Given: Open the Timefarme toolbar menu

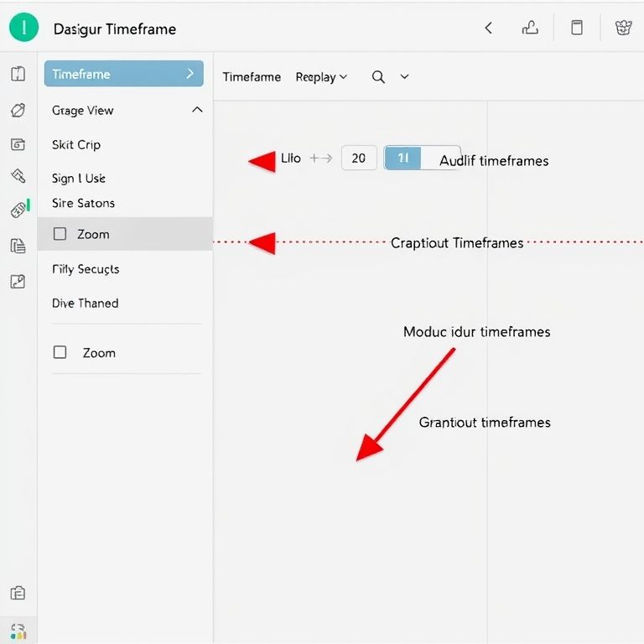Looking at the screenshot, I should (252, 77).
